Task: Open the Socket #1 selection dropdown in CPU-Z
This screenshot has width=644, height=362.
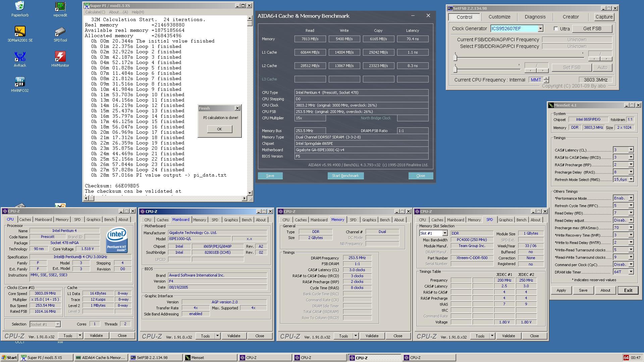Action: click(58, 324)
